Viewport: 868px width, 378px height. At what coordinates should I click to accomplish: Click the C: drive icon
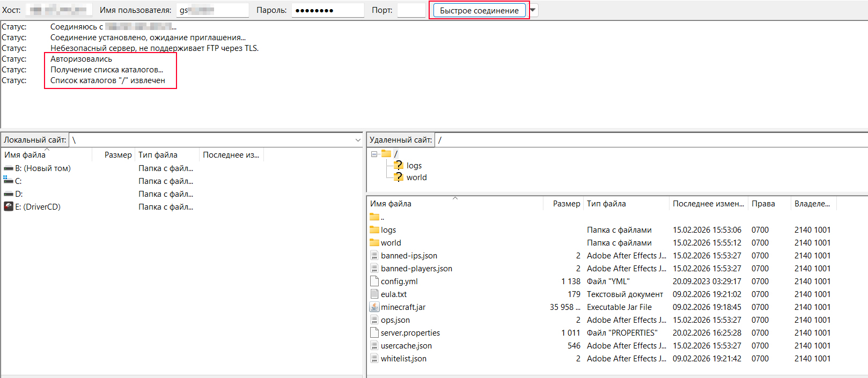click(x=9, y=181)
